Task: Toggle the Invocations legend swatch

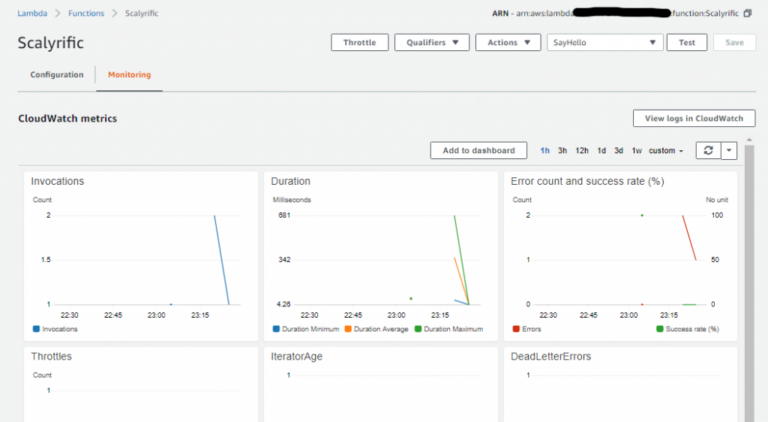Action: tap(36, 329)
